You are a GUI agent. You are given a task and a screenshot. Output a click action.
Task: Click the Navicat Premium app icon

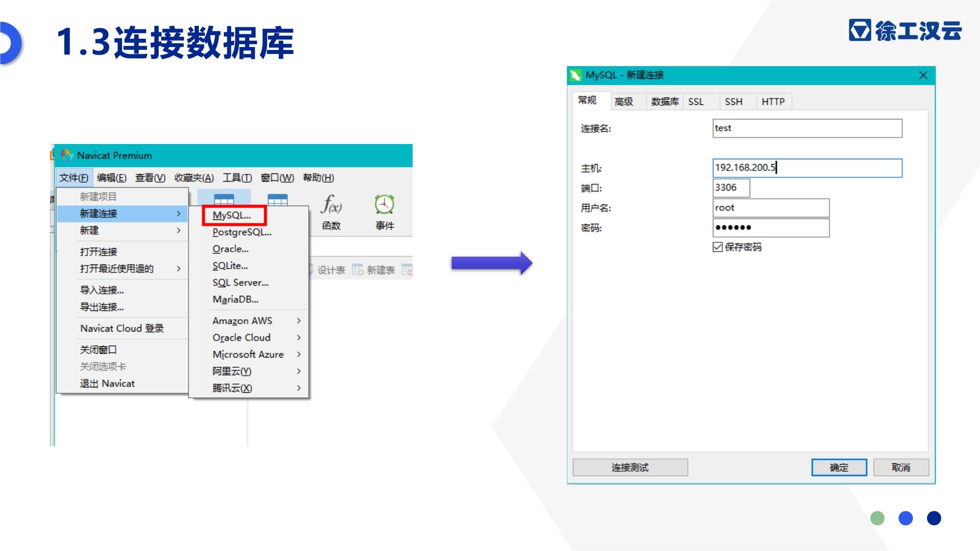click(67, 155)
